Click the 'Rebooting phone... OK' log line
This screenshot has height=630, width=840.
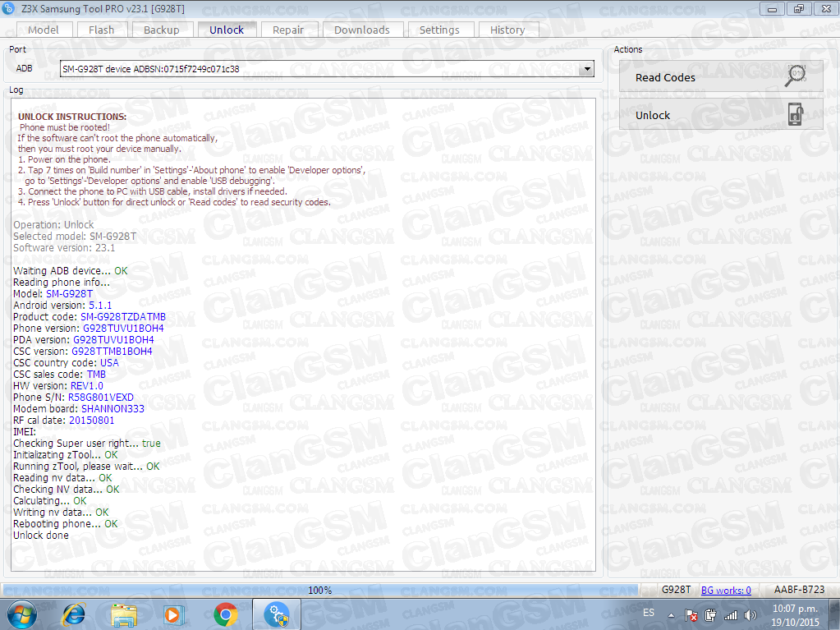(x=66, y=523)
